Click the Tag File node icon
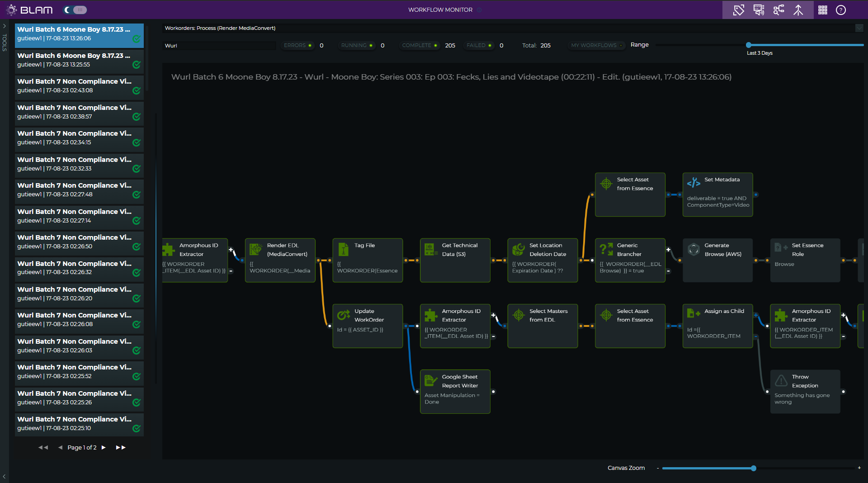868x483 pixels. pos(344,250)
